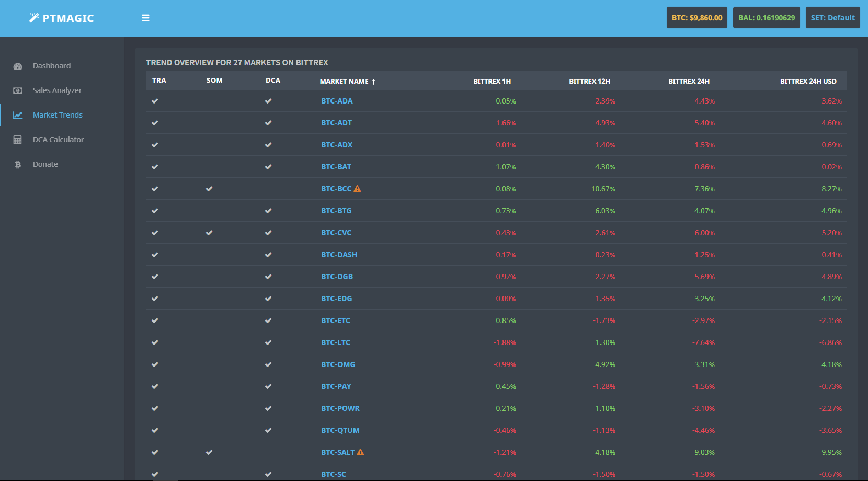The width and height of the screenshot is (868, 481).
Task: Sort by Market Name column header
Action: [x=344, y=82]
